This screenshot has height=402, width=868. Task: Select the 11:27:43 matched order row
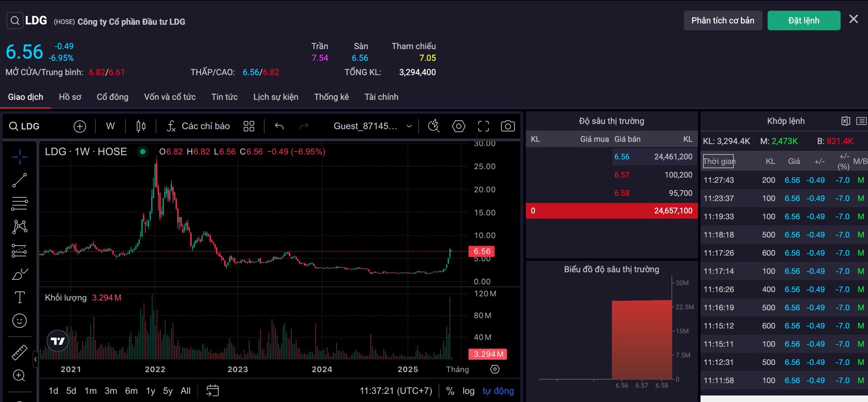[784, 180]
